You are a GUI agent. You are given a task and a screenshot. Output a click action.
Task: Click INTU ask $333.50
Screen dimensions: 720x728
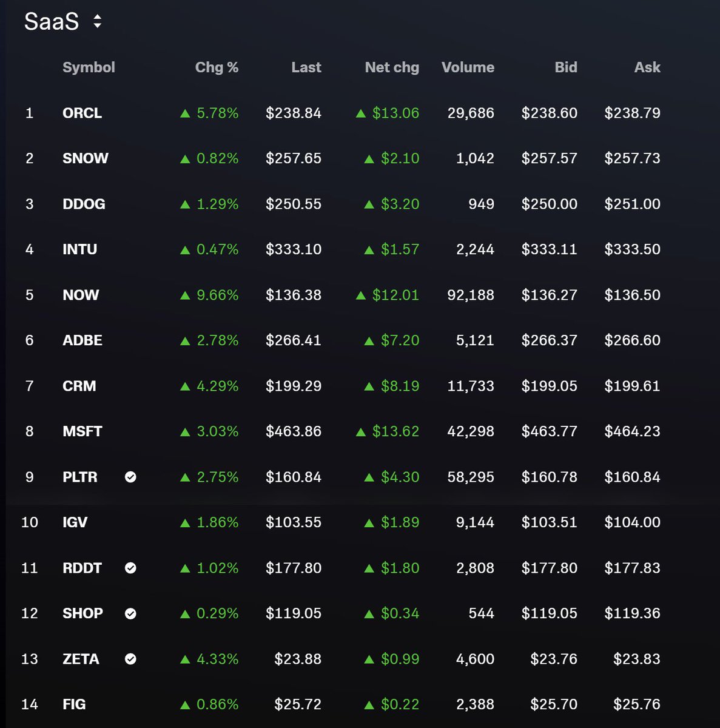point(633,249)
